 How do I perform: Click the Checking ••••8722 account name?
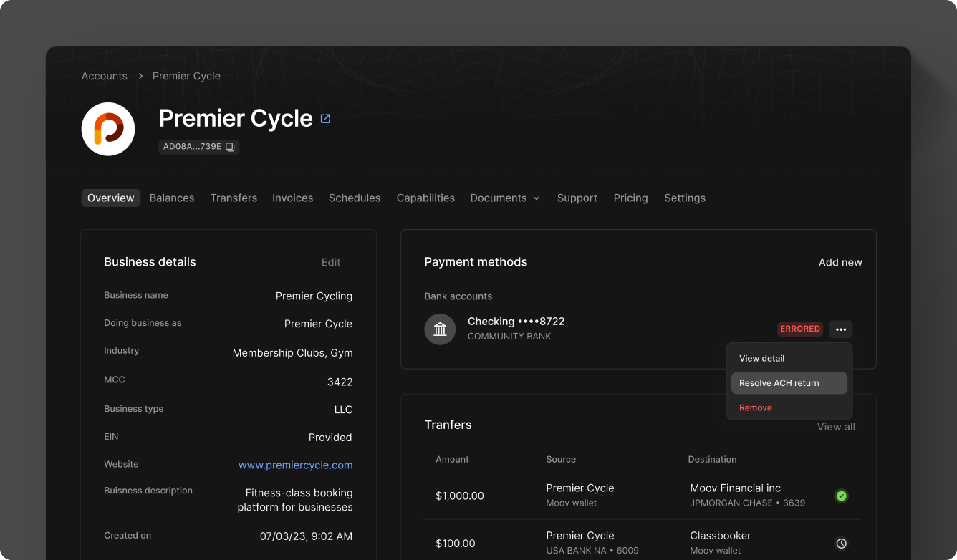[x=516, y=322]
